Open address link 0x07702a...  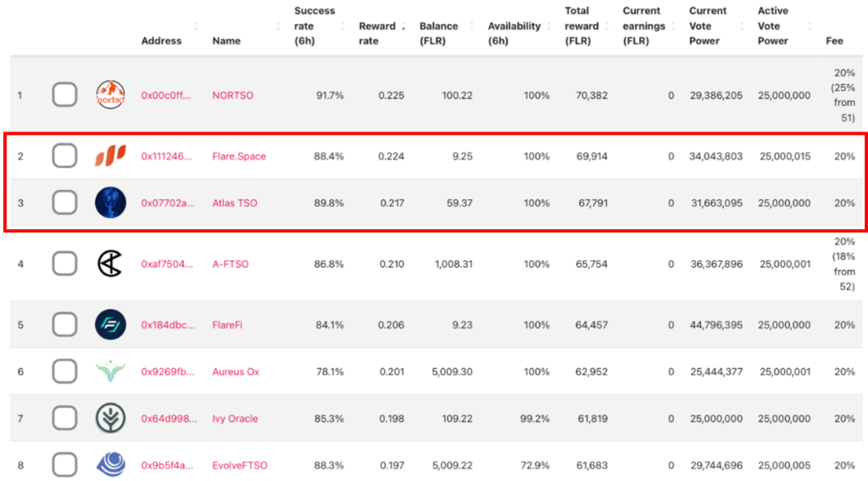click(x=168, y=203)
